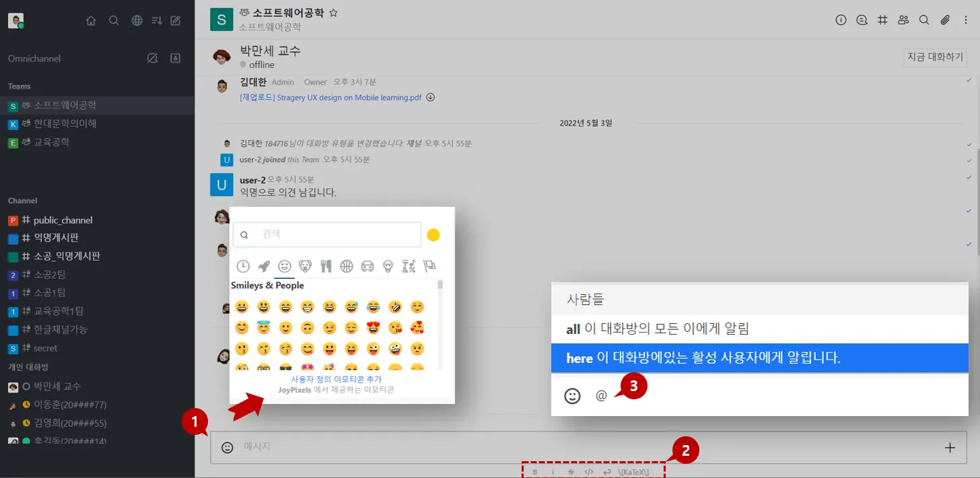Open the 소공2팀 channel
The width and height of the screenshot is (980, 478).
click(97, 275)
